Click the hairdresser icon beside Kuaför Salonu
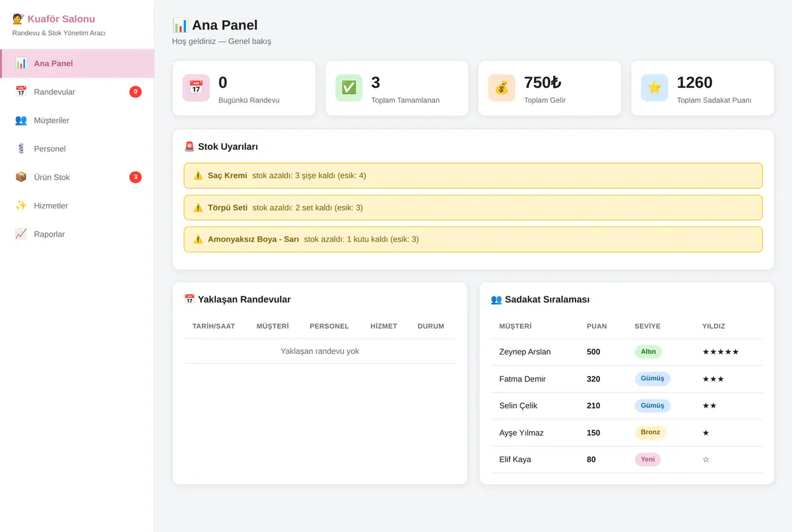The width and height of the screenshot is (792, 532). point(18,19)
